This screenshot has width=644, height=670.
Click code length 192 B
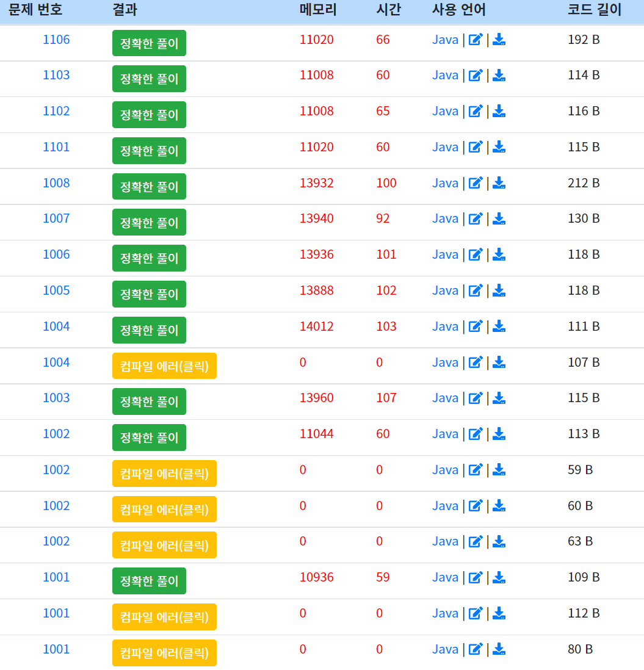click(584, 40)
